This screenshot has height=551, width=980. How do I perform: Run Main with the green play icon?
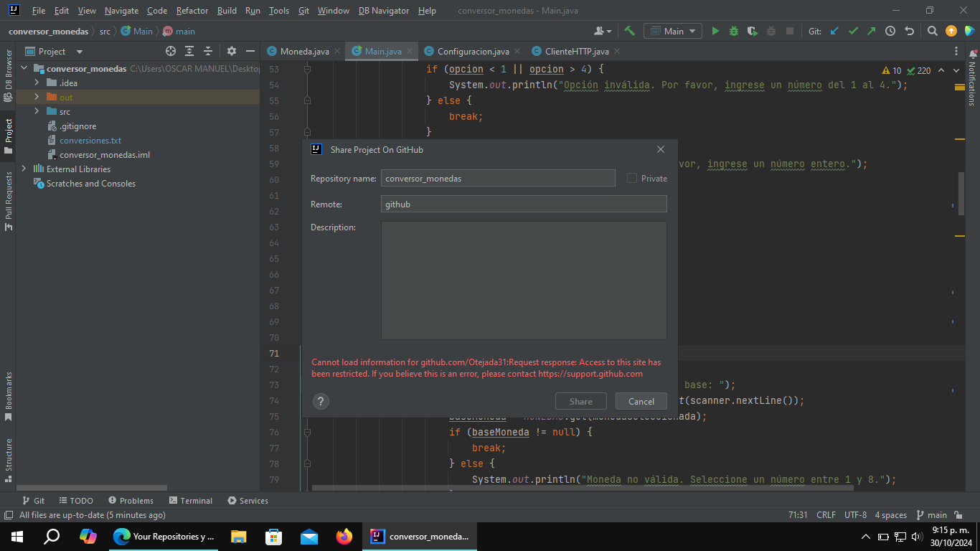click(x=715, y=31)
